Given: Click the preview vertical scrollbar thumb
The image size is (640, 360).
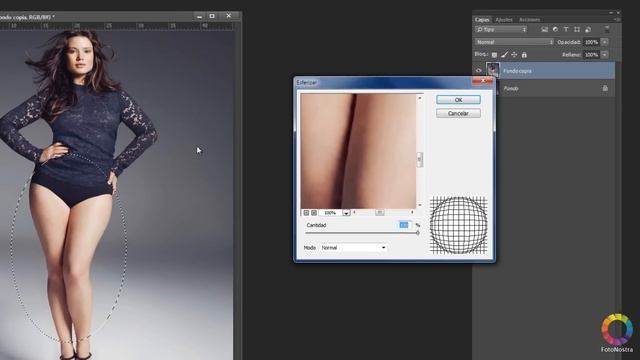Looking at the screenshot, I should click(419, 159).
